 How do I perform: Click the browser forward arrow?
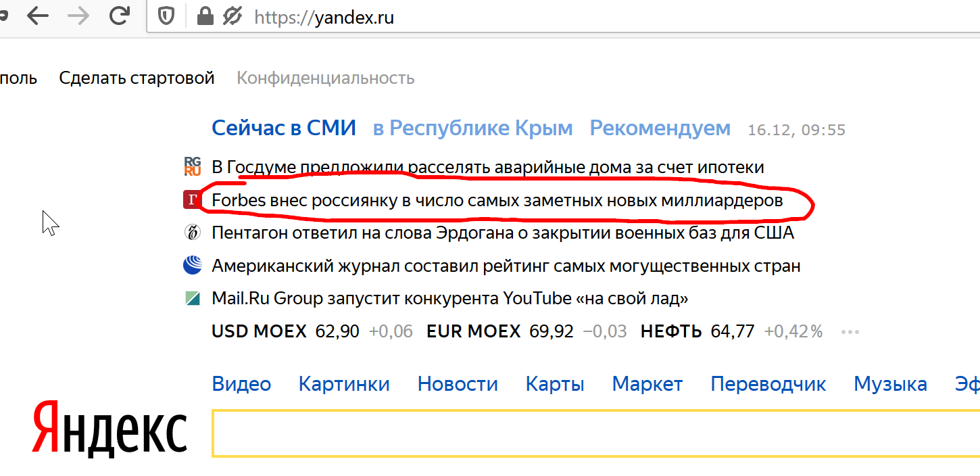79,16
